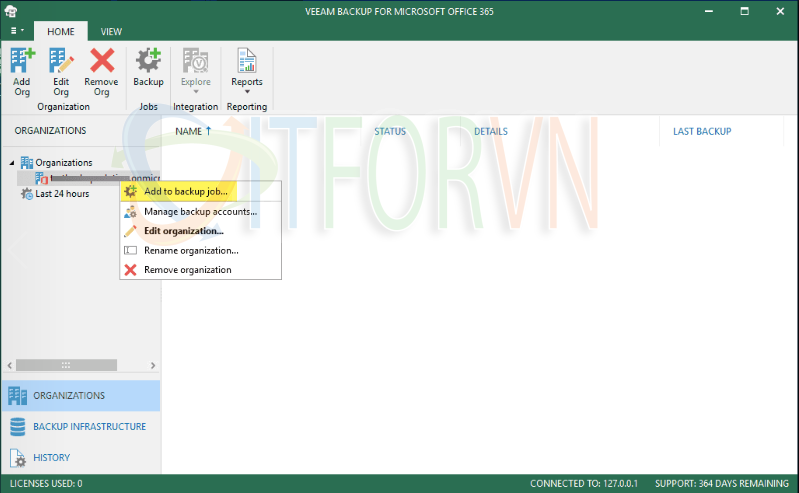Open the History navigation pane
The width and height of the screenshot is (799, 493).
[51, 458]
